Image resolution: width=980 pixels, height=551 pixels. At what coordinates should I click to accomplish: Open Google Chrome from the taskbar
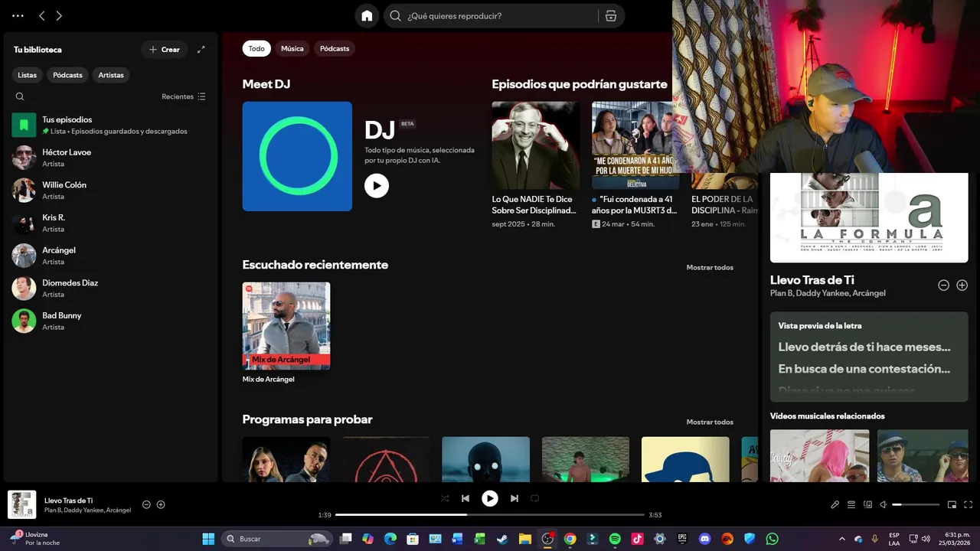(x=570, y=539)
